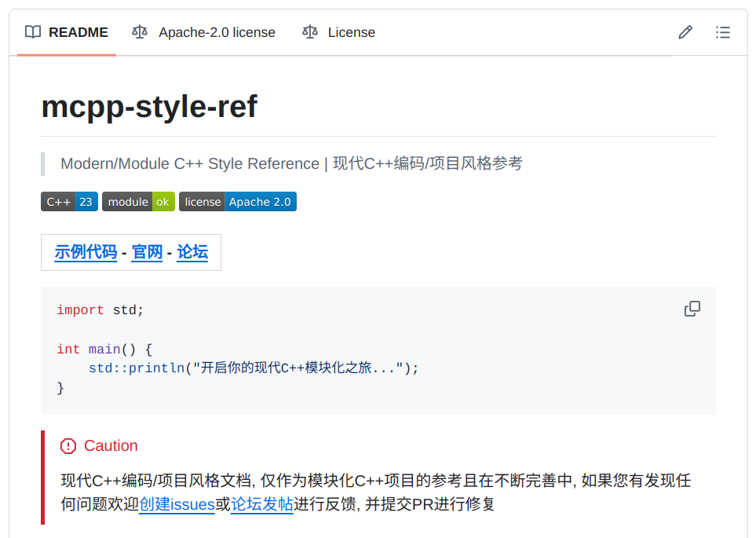Viewport: 756px width, 538px height.
Task: Follow the 创建issues link
Action: 177,504
